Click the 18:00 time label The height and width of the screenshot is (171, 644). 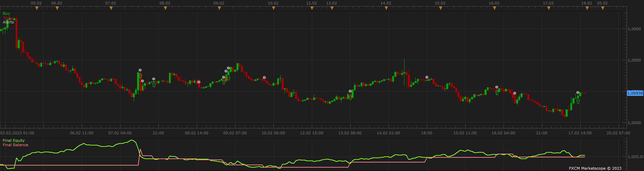pyautogui.click(x=427, y=133)
